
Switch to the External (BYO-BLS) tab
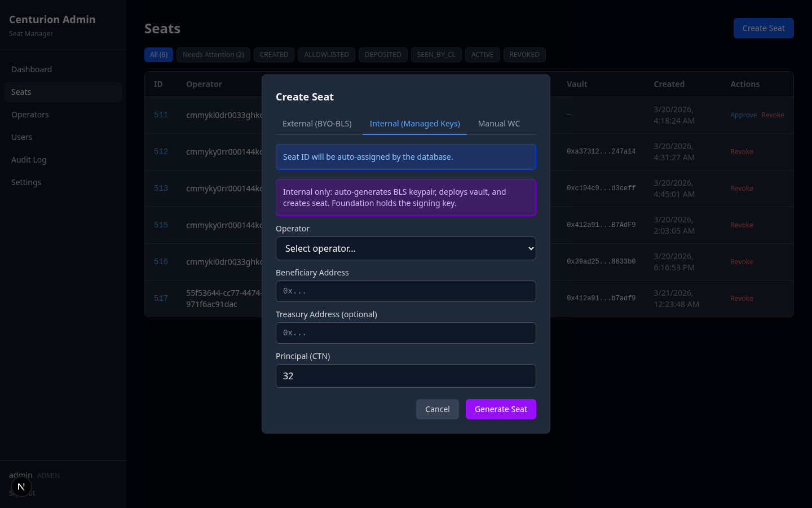pyautogui.click(x=317, y=124)
